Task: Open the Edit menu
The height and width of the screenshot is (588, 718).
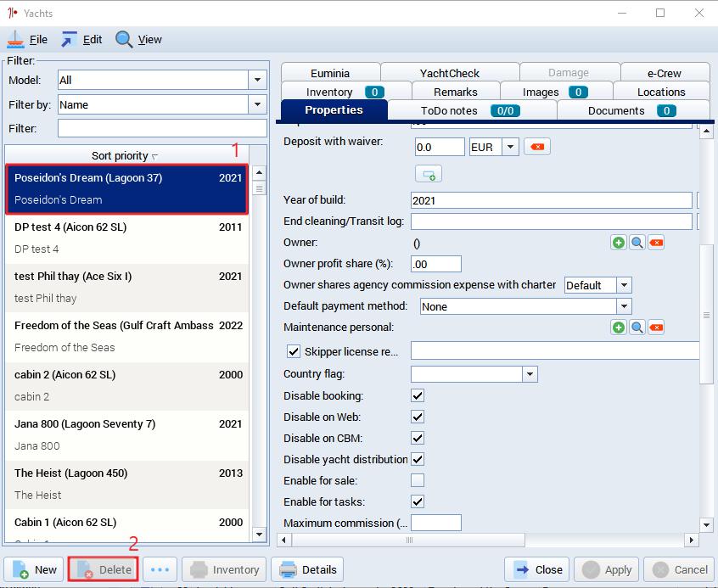Action: [81, 40]
